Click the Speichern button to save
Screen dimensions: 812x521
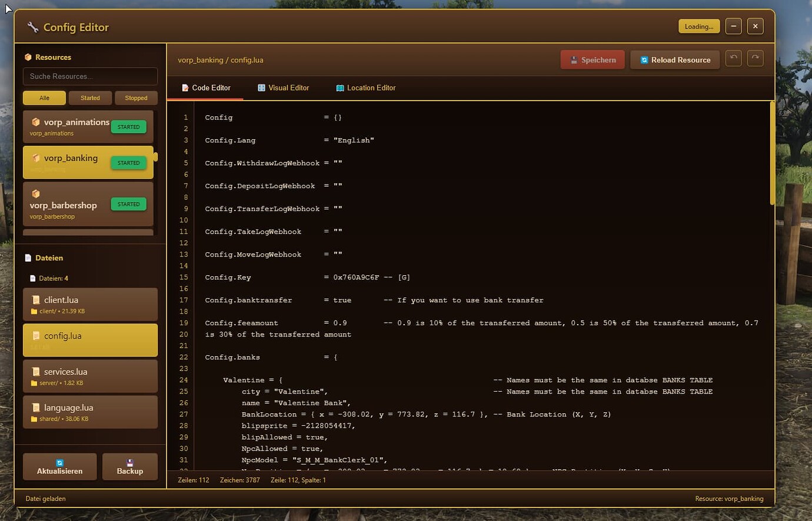coord(593,59)
